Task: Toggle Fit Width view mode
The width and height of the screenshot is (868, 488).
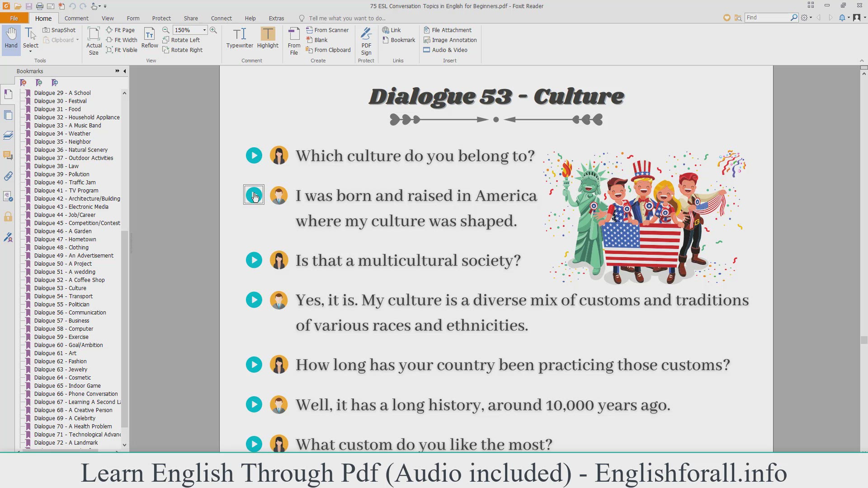Action: [121, 40]
